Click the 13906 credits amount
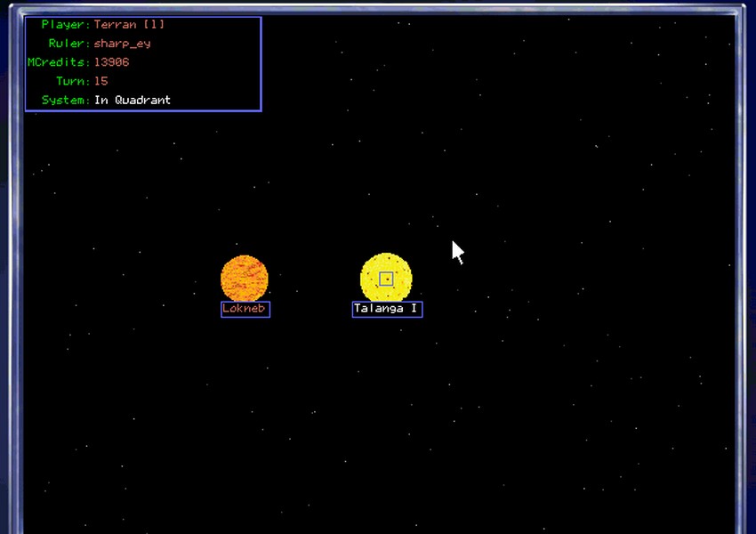This screenshot has height=534, width=756. tap(112, 62)
